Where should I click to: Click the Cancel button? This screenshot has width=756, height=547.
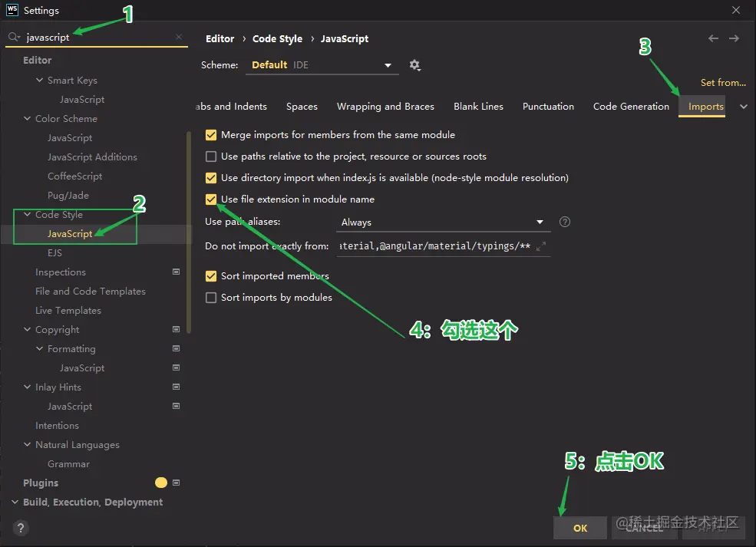pyautogui.click(x=644, y=529)
